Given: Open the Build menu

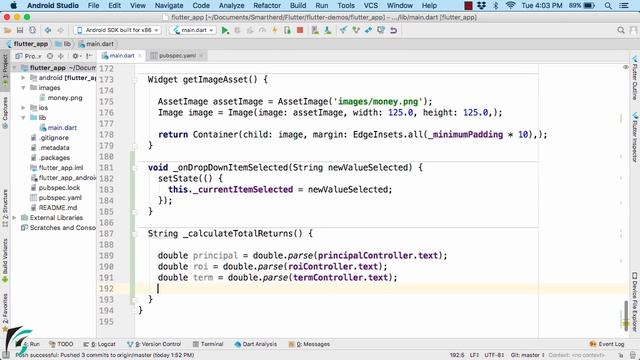Looking at the screenshot, I should [x=298, y=6].
